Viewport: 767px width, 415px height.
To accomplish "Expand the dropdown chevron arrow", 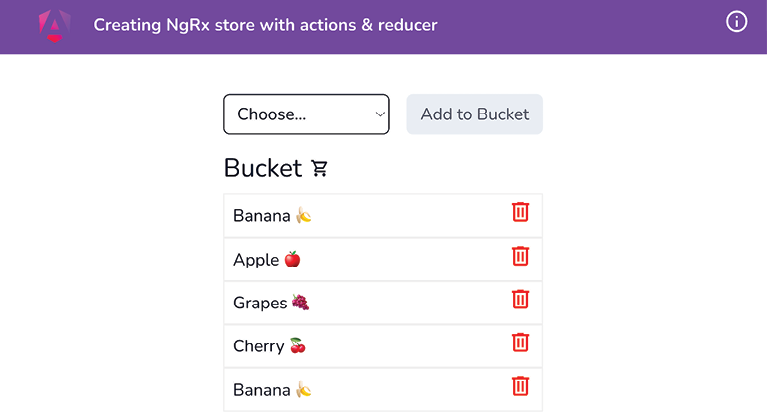I will (x=380, y=115).
